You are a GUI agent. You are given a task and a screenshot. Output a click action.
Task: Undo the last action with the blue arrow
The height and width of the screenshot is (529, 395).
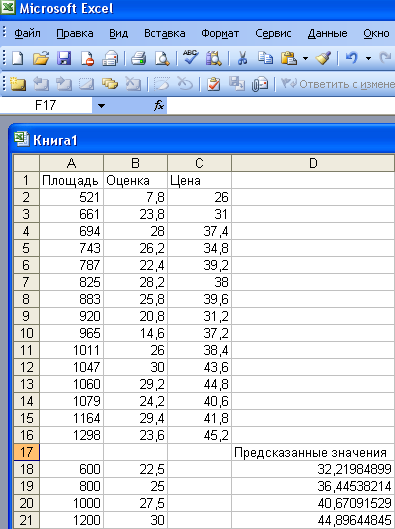tap(351, 58)
